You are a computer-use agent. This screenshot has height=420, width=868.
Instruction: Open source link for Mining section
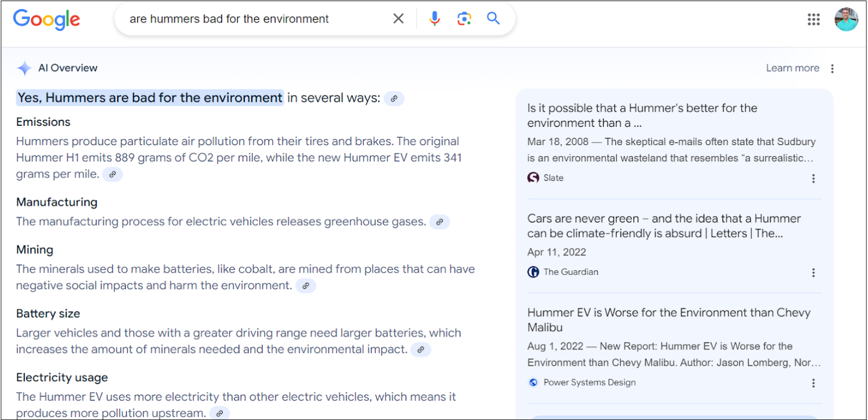pyautogui.click(x=306, y=286)
